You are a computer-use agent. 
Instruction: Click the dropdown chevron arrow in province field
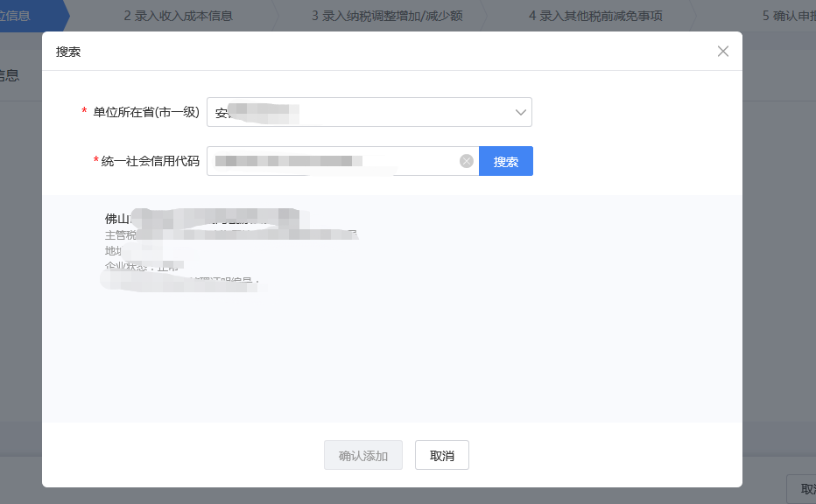(x=520, y=112)
